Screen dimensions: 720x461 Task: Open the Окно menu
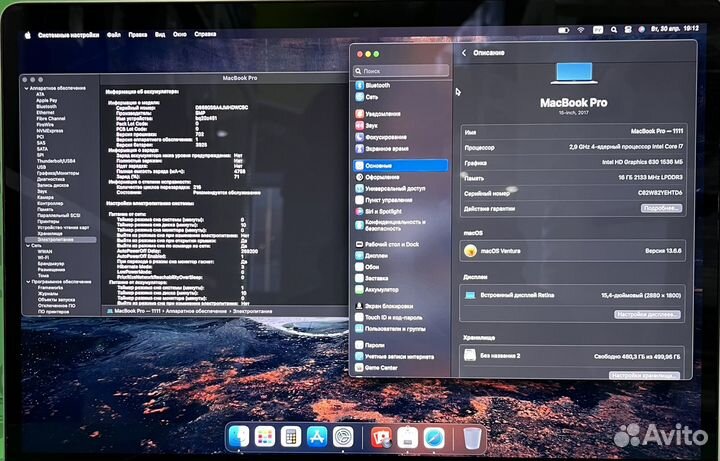(x=180, y=34)
